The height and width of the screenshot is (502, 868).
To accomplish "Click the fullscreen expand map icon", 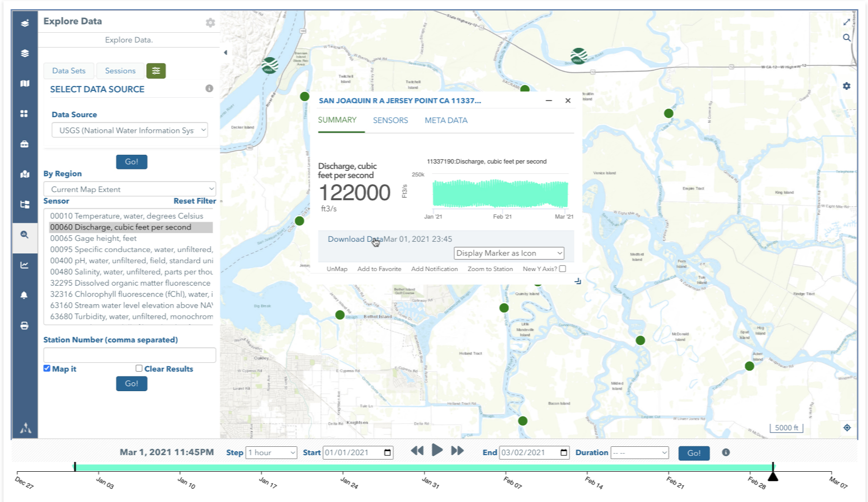I will point(847,22).
